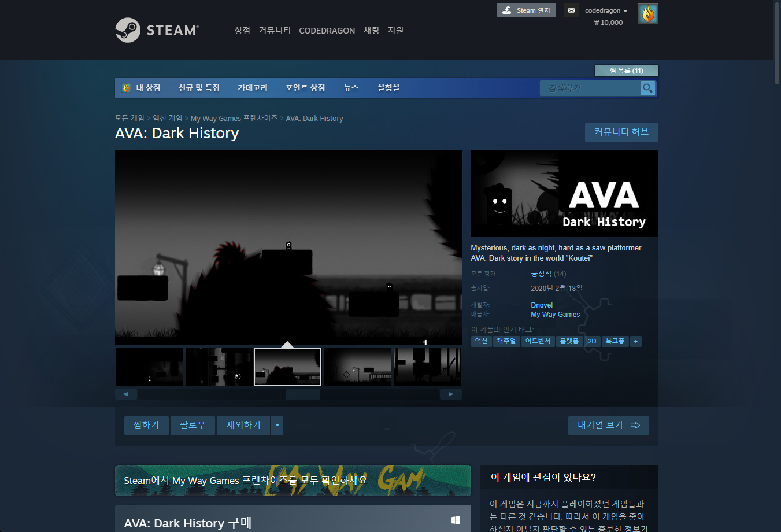Screen dimensions: 781x532
Task: Open the CODEDRAGON menu
Action: [327, 31]
